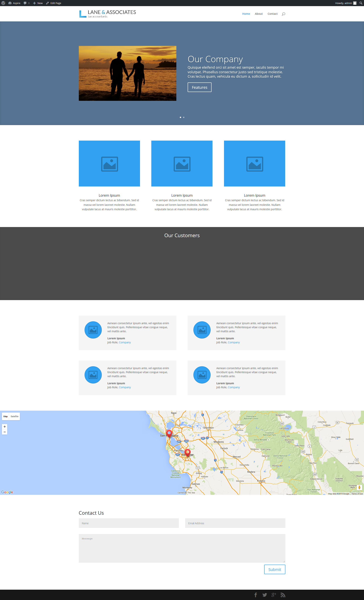Click the third blue placeholder image
The image size is (364, 600).
coord(254,163)
